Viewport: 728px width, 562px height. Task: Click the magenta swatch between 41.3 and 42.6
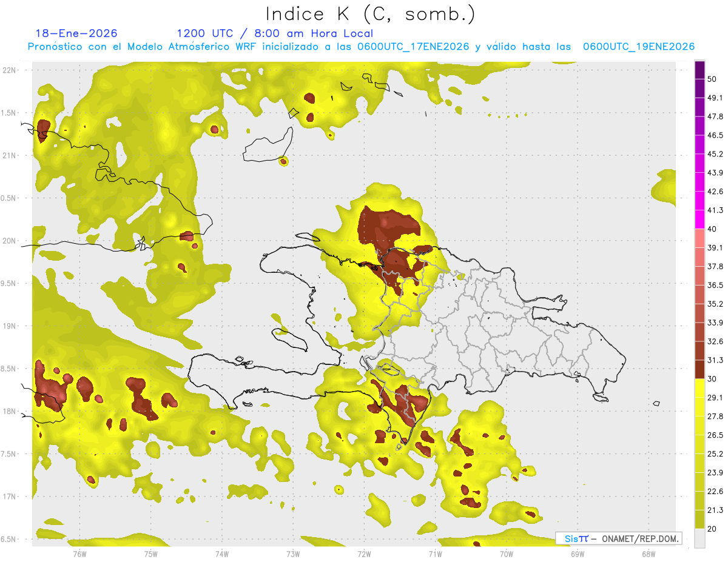click(699, 201)
